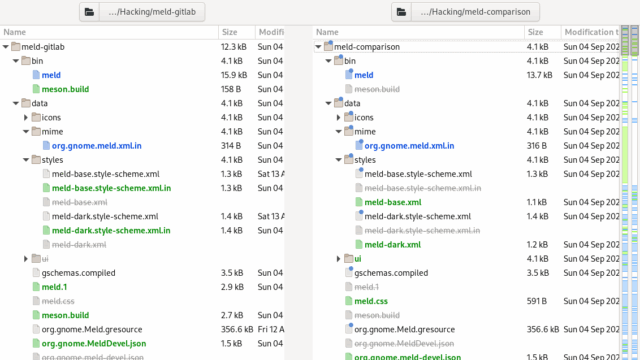Click icons folder icon in left pane
The height and width of the screenshot is (360, 640).
[36, 117]
